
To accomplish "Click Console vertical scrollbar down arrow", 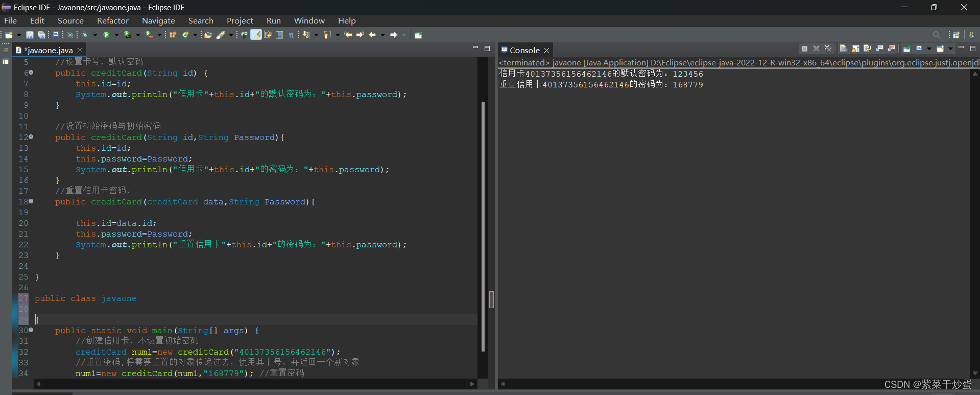I will pos(975,374).
